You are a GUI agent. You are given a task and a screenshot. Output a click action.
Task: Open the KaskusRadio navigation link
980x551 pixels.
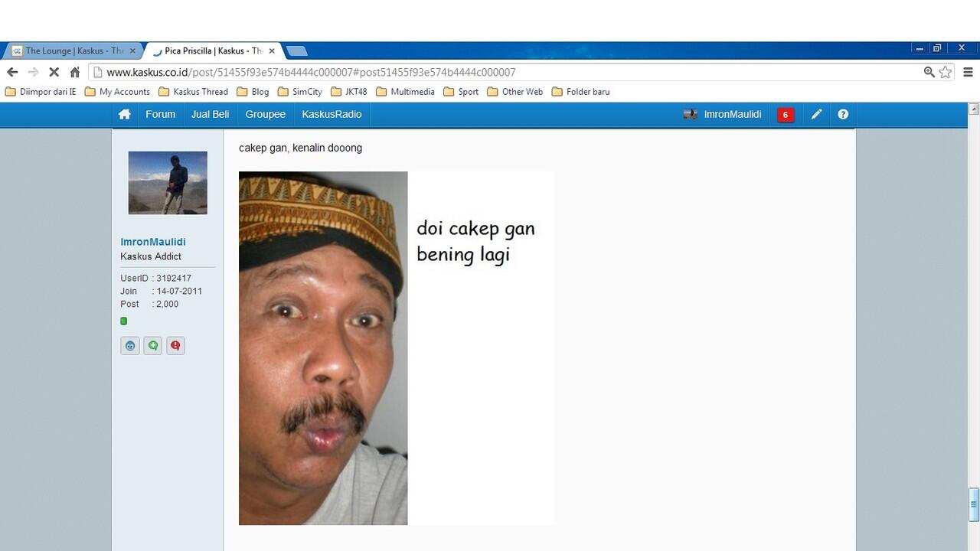332,114
